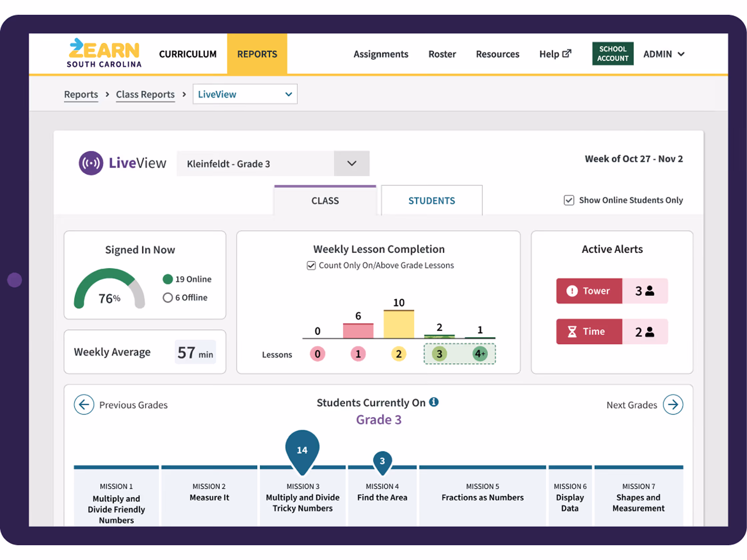Screen dimensions: 747x560
Task: Open the Help link
Action: pos(555,54)
